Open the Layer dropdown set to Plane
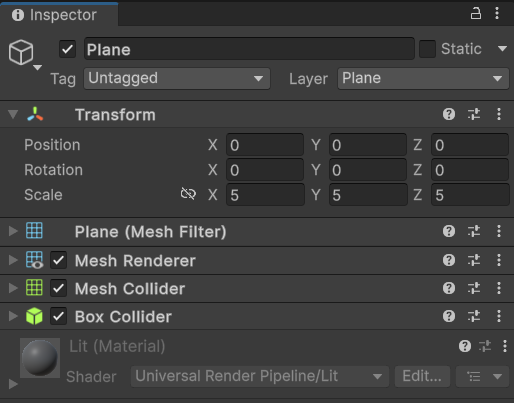 (423, 79)
